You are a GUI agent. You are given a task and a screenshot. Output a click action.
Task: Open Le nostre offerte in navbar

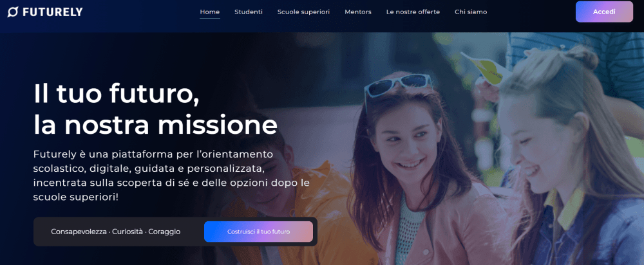[x=413, y=12]
